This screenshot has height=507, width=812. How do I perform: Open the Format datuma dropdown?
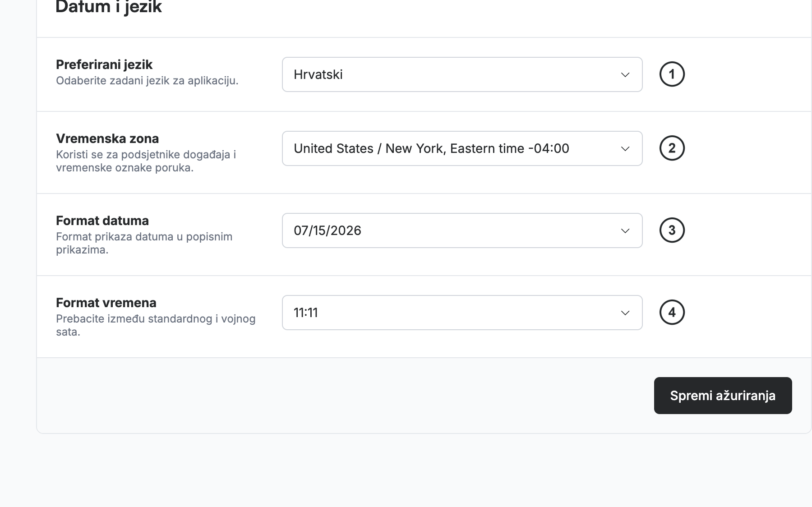click(x=462, y=230)
